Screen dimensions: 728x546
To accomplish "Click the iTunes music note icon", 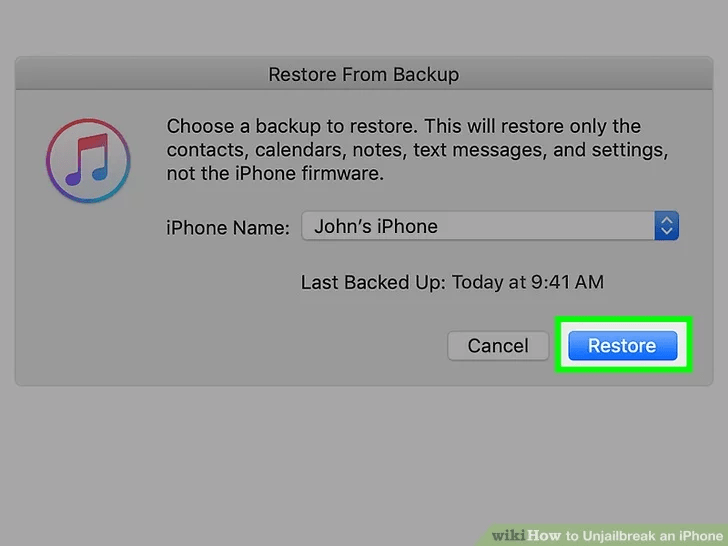I will [x=87, y=162].
